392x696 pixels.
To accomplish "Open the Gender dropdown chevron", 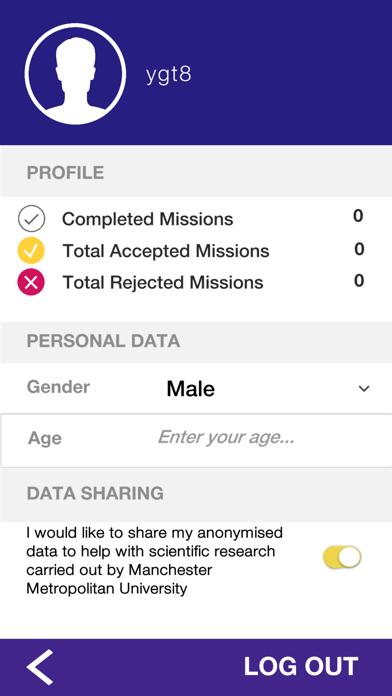I will [x=364, y=389].
